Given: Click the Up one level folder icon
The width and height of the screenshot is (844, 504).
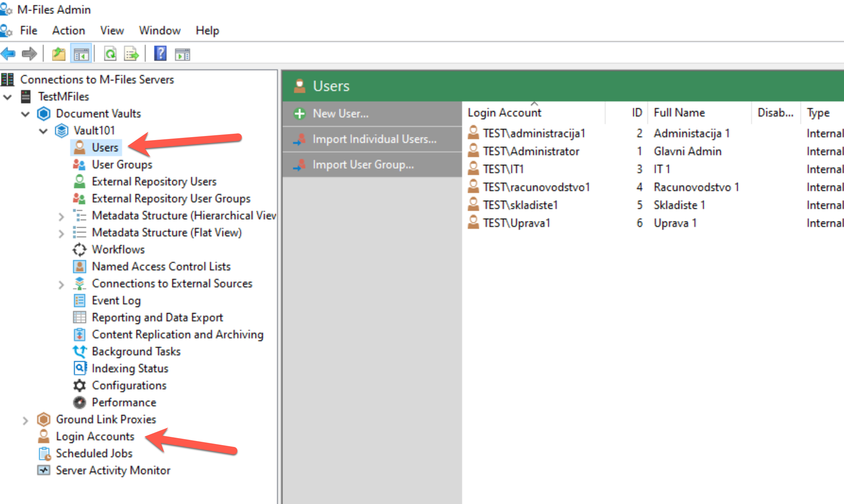Looking at the screenshot, I should 59,54.
